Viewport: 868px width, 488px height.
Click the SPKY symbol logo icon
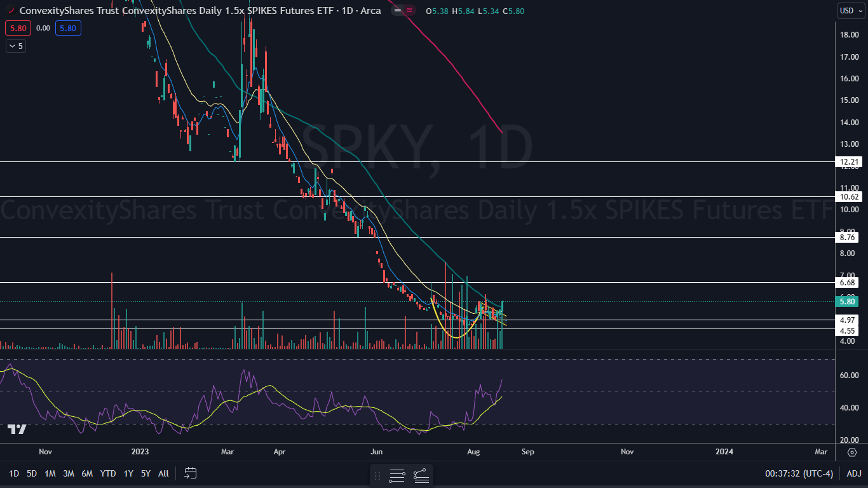click(10, 11)
